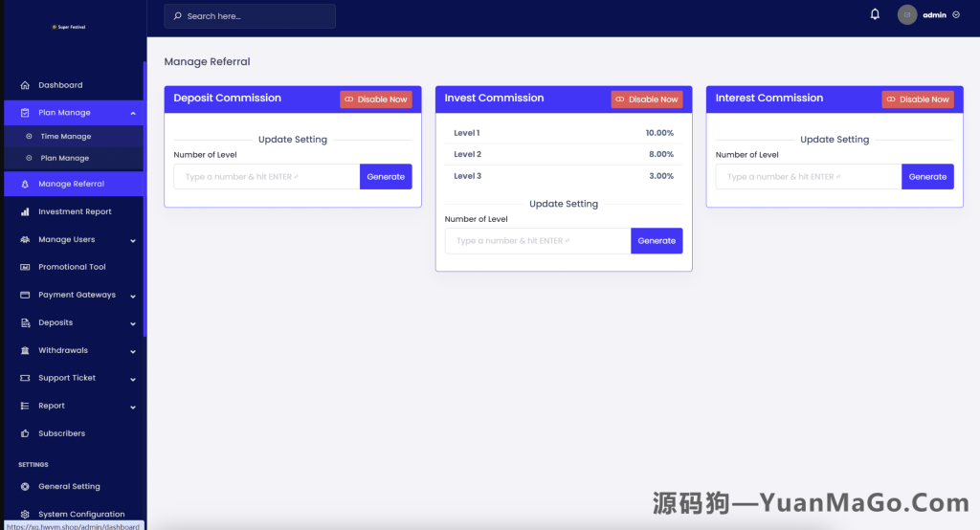Open Time Manage submenu item
The width and height of the screenshot is (980, 530).
(x=65, y=137)
